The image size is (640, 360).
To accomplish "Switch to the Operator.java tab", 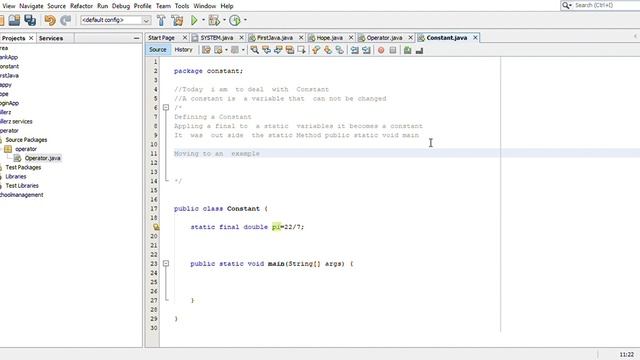I will [384, 38].
